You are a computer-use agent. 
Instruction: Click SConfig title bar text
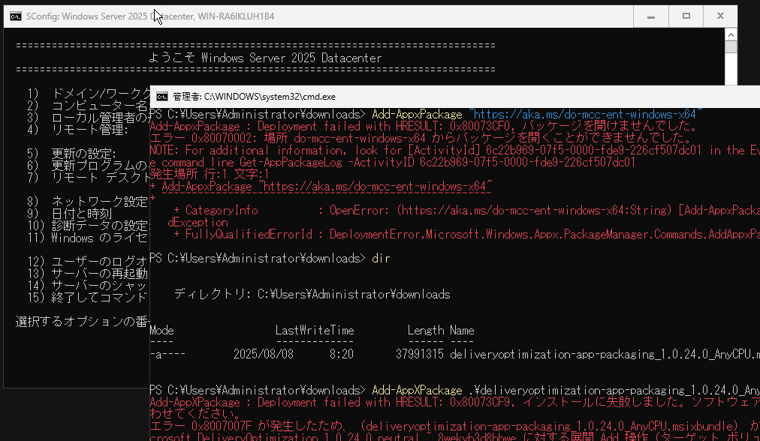150,16
